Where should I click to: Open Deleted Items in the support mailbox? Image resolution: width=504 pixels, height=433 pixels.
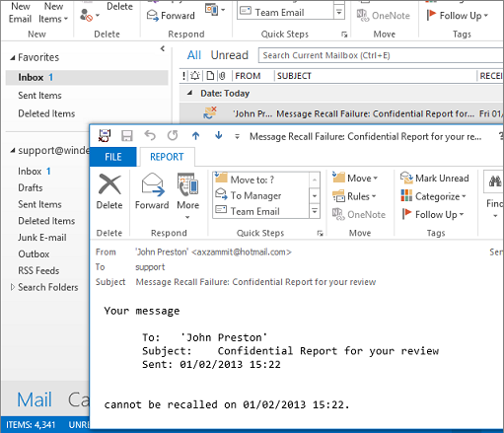[46, 221]
